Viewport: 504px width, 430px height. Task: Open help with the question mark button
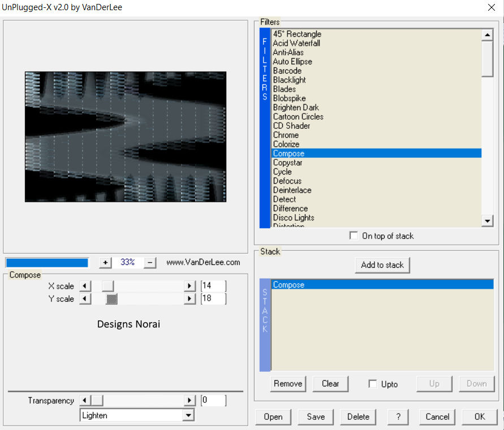coord(398,417)
